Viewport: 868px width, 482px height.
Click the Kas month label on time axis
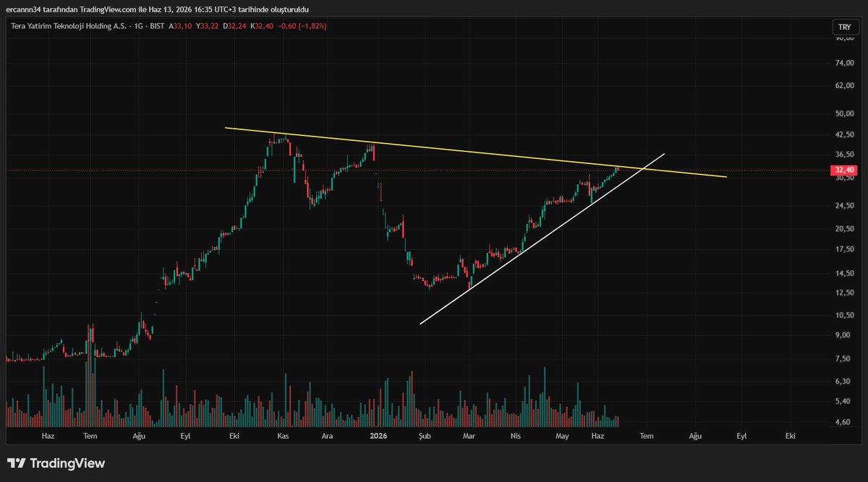[284, 436]
